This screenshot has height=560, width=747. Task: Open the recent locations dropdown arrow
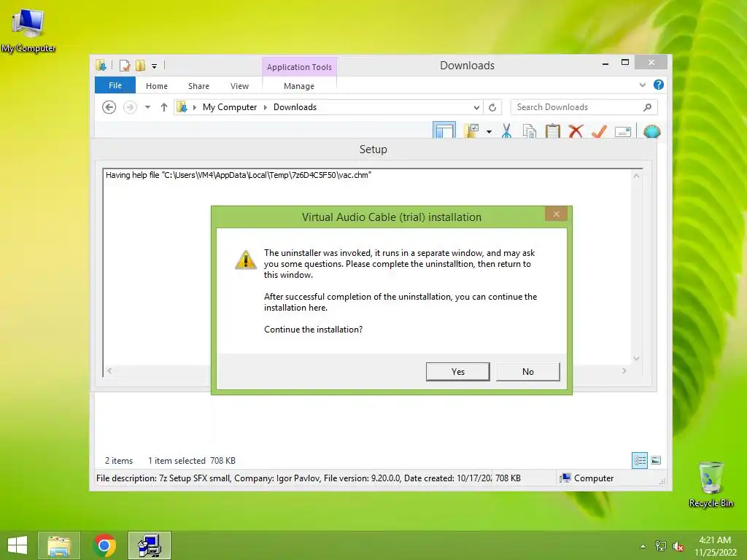click(147, 107)
